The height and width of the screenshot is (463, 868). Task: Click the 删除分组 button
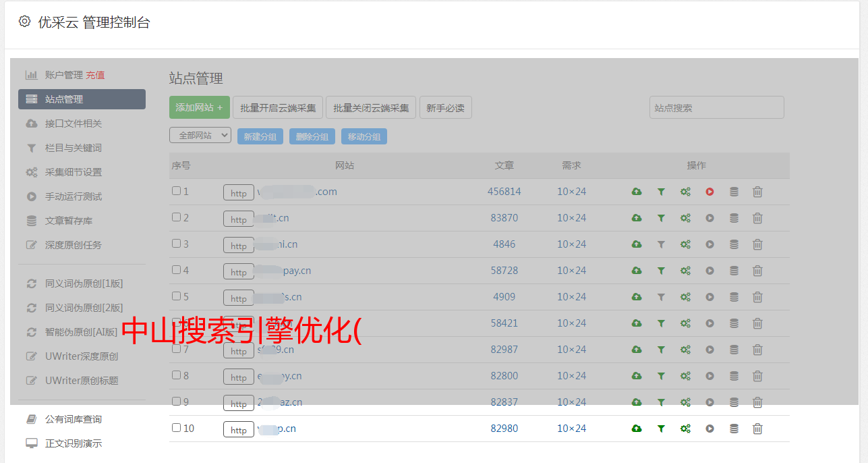tap(312, 136)
